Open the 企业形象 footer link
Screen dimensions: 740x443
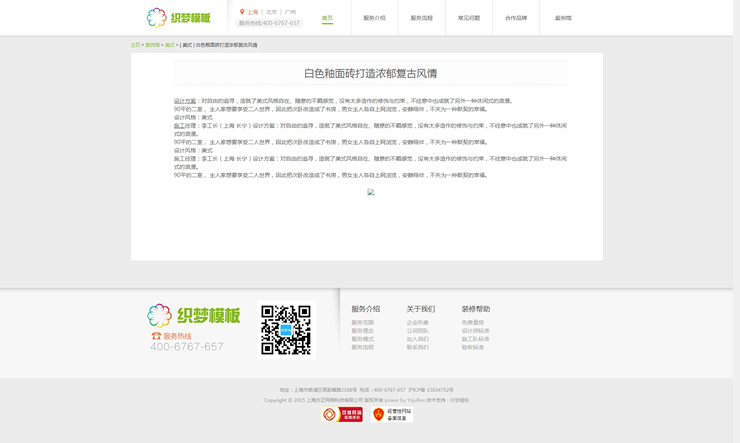coord(417,323)
